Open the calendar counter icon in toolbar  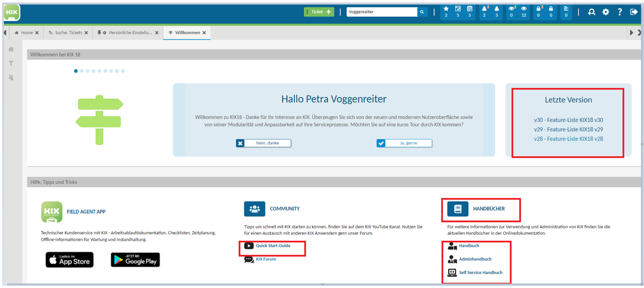coord(469,11)
